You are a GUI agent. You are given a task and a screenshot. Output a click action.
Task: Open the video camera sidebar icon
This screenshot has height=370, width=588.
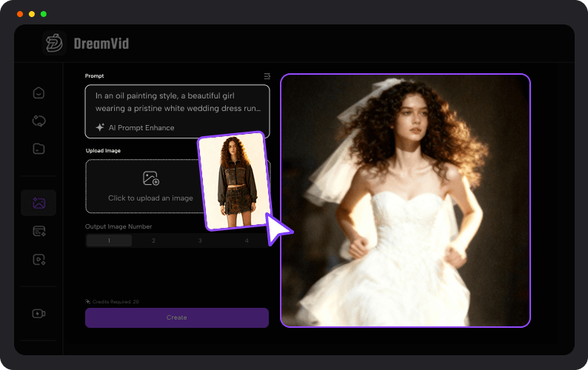click(39, 314)
